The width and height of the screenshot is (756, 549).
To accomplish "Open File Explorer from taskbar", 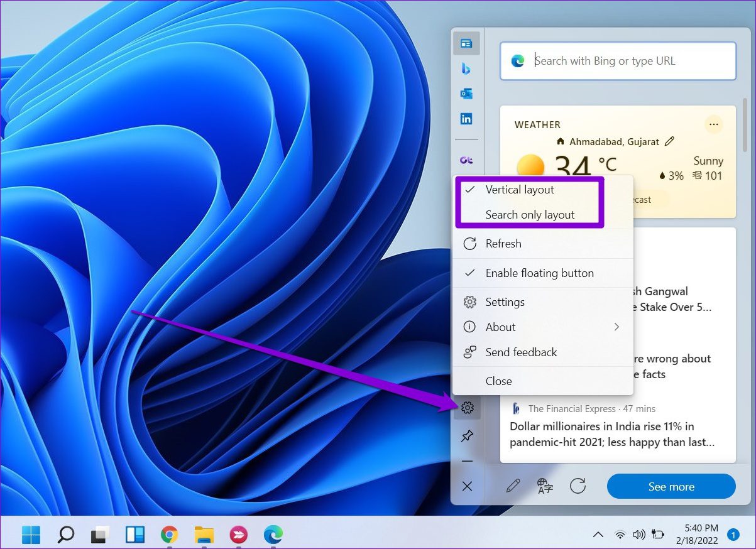I will pyautogui.click(x=204, y=535).
